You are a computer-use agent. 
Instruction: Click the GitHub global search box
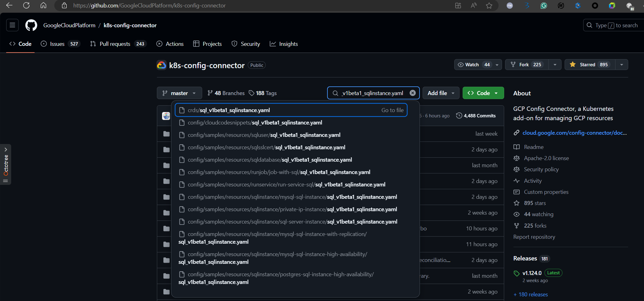pyautogui.click(x=613, y=25)
